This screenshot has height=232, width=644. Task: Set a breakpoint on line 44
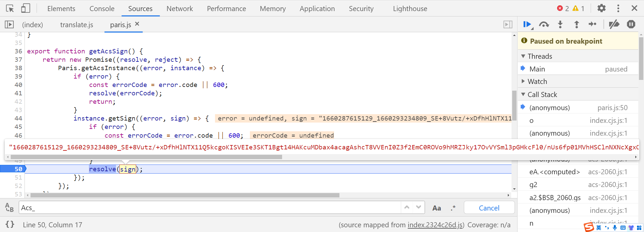tap(18, 118)
